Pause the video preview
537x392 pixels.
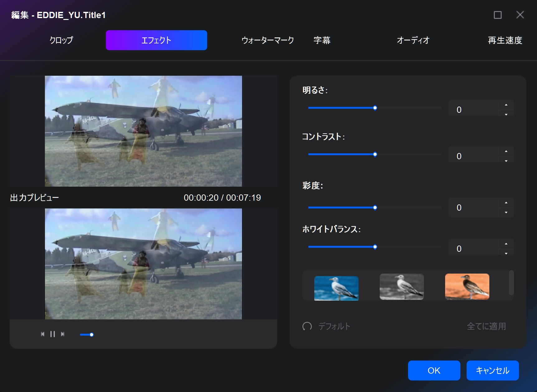click(53, 334)
